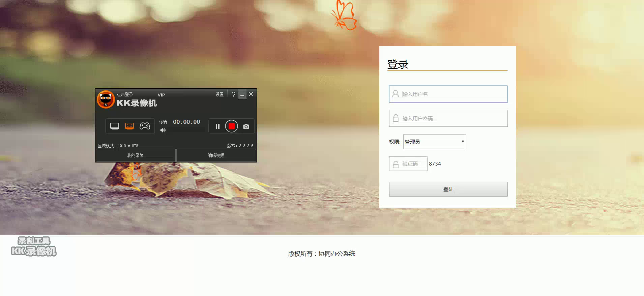Image resolution: width=644 pixels, height=296 pixels.
Task: Pause the KK recording
Action: 217,126
